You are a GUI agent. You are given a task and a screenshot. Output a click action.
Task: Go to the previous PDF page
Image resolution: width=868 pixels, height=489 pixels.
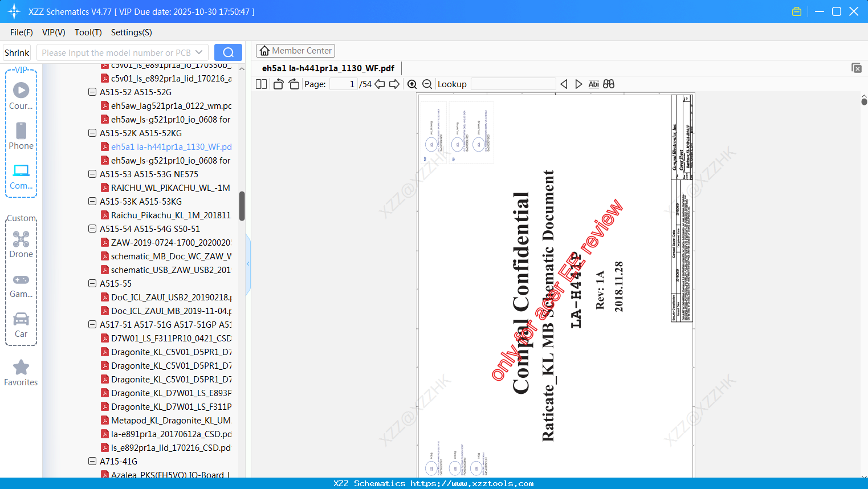point(380,84)
